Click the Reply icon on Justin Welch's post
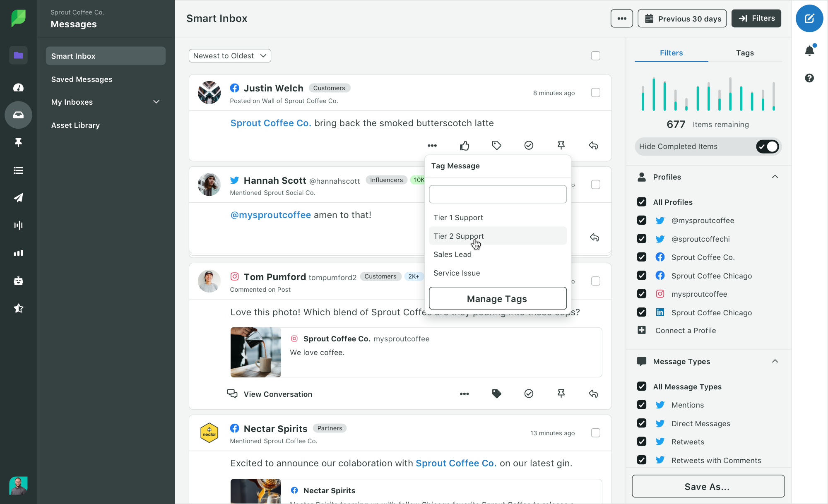The height and width of the screenshot is (504, 828). pos(594,145)
